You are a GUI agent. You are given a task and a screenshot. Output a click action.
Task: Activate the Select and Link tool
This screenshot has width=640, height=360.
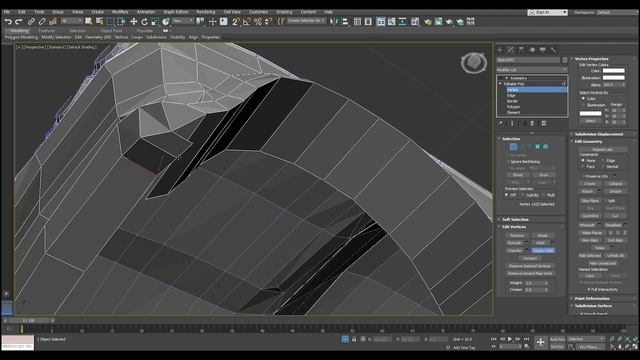[31, 22]
